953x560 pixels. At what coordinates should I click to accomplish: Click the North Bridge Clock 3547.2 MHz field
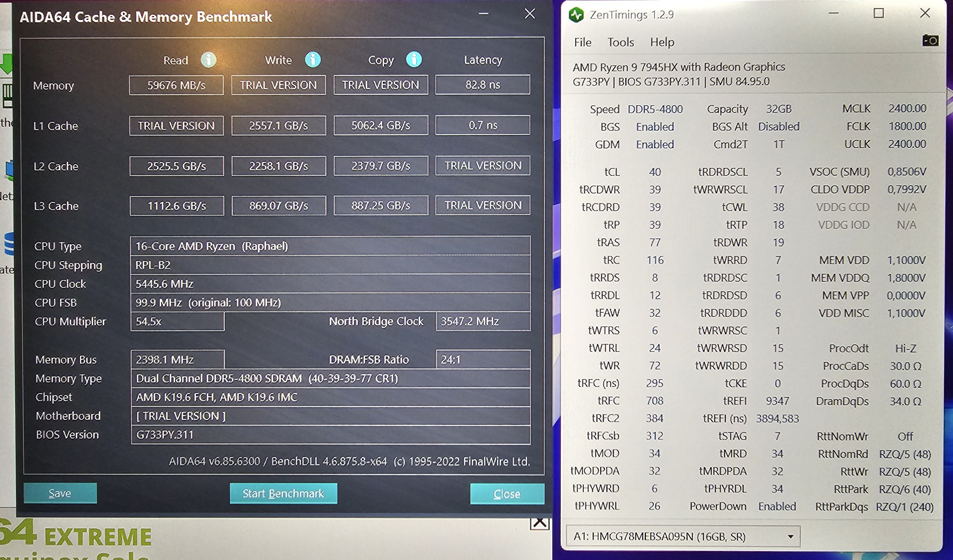(x=483, y=321)
